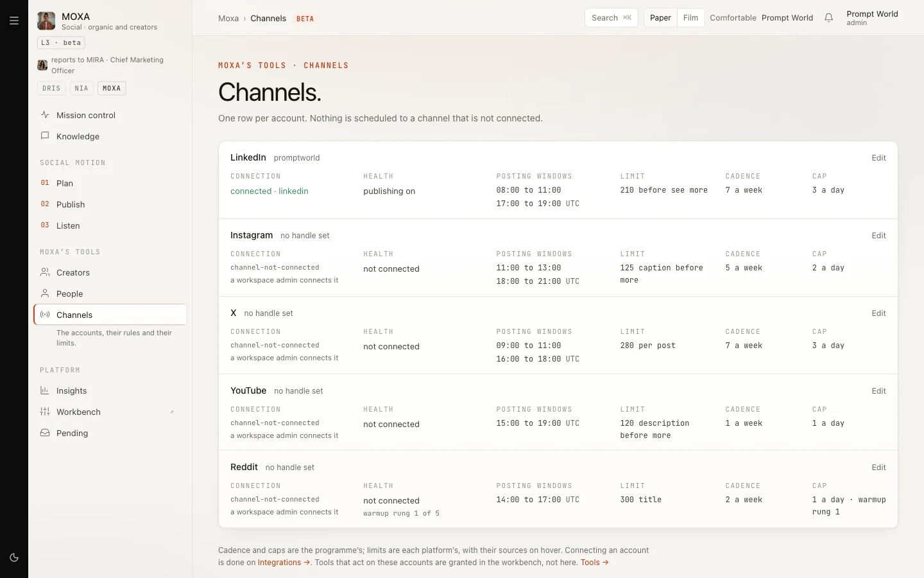Edit the Instagram channel
The height and width of the screenshot is (578, 924).
coord(878,236)
